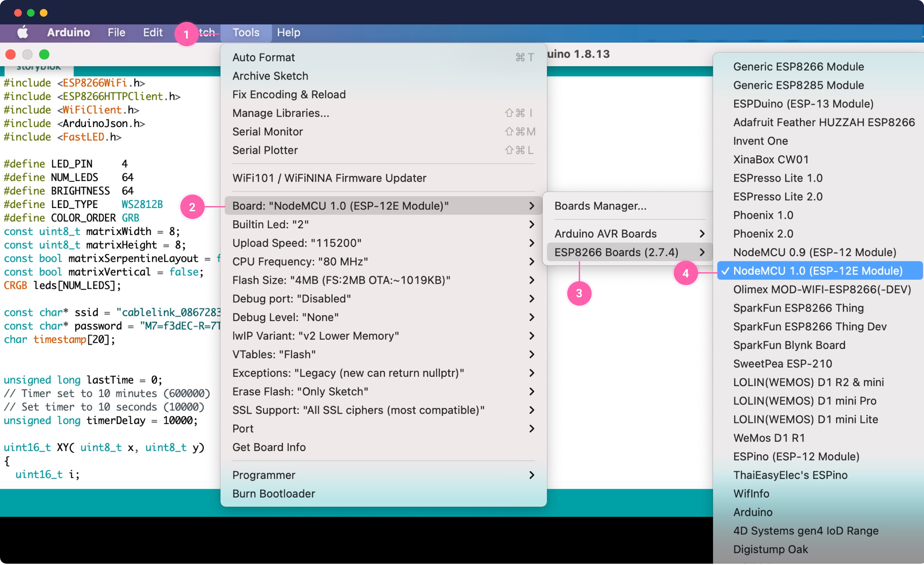Select Phoenix 2.0 board
The height and width of the screenshot is (565, 924).
click(x=820, y=234)
